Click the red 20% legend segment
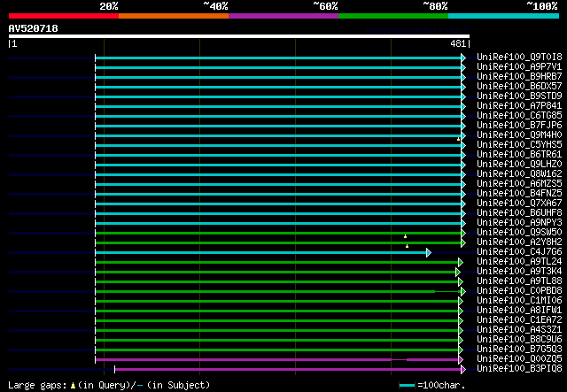 (64, 16)
